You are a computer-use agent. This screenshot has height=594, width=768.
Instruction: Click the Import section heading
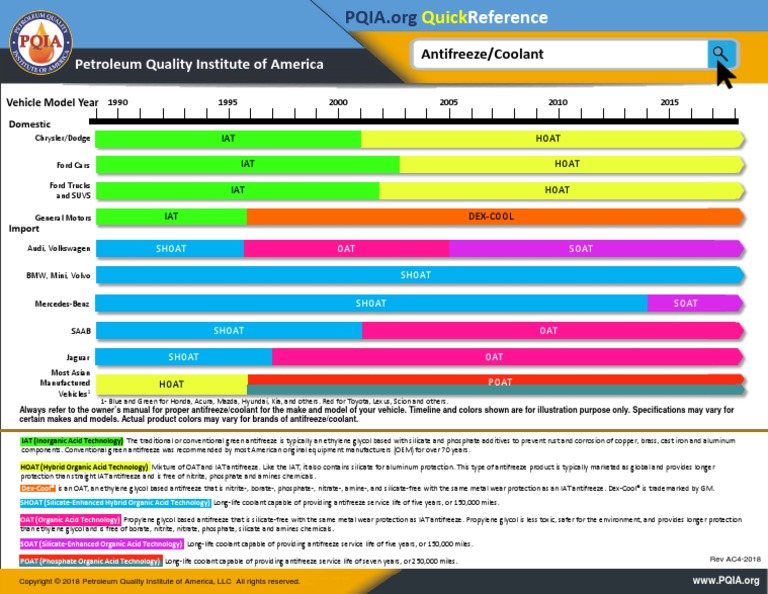click(24, 229)
